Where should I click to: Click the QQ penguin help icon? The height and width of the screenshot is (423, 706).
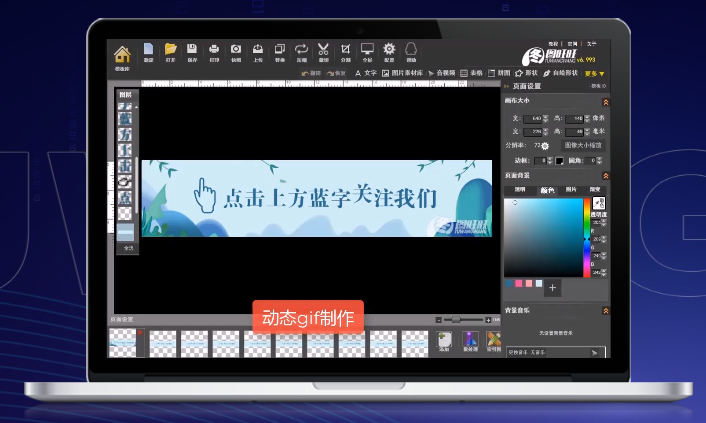411,49
